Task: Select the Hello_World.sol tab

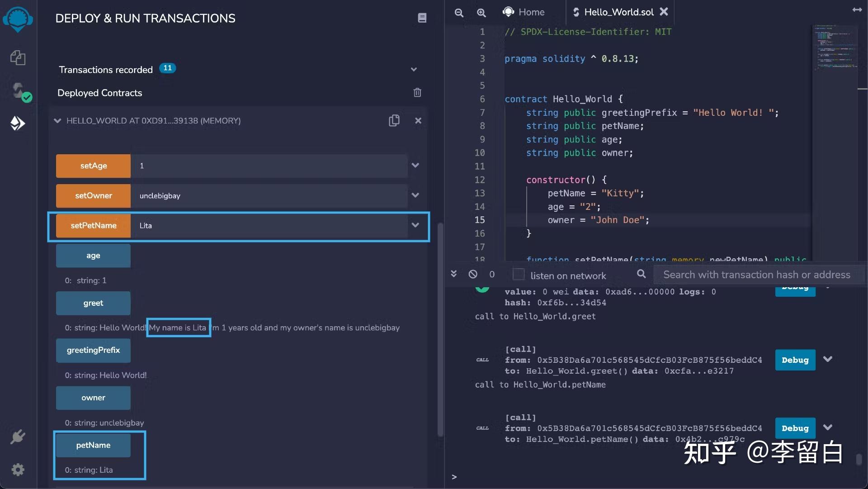Action: tap(618, 12)
